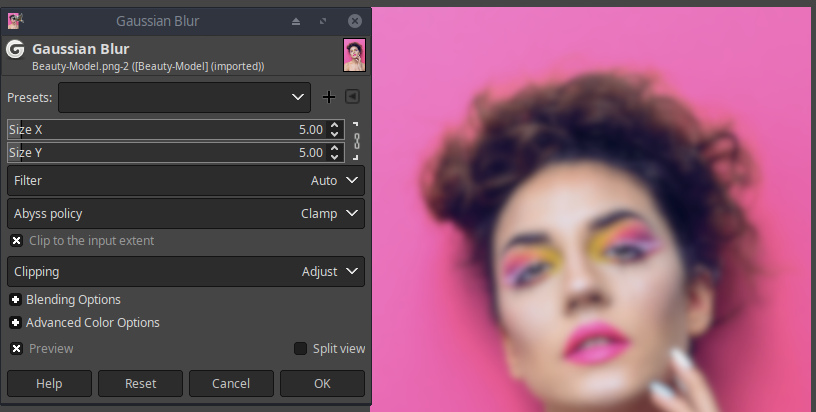Viewport: 816px width, 412px height.
Task: Enable Split view checkbox
Action: click(300, 349)
